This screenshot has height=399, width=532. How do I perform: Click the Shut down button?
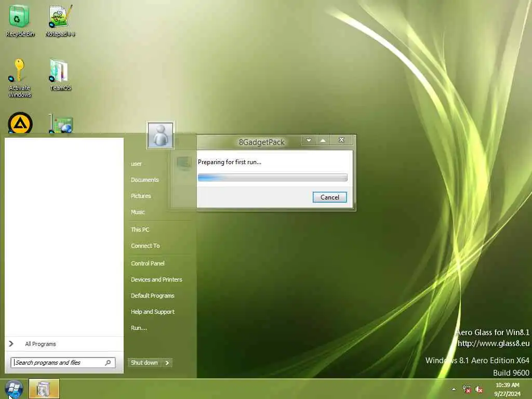(x=144, y=363)
